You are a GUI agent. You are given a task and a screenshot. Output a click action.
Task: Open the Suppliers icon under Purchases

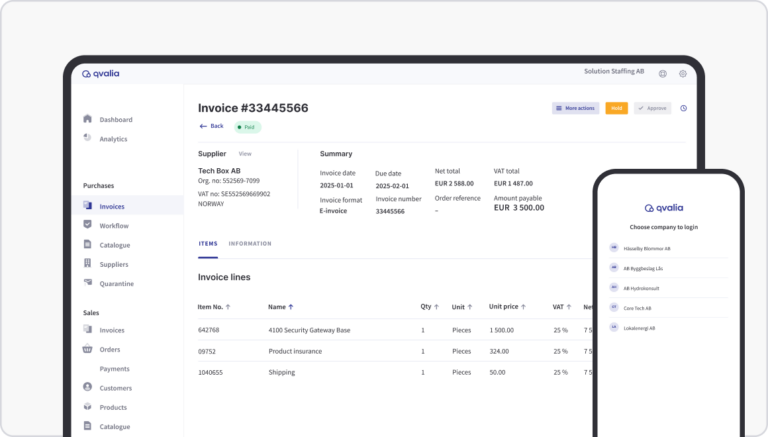point(88,264)
